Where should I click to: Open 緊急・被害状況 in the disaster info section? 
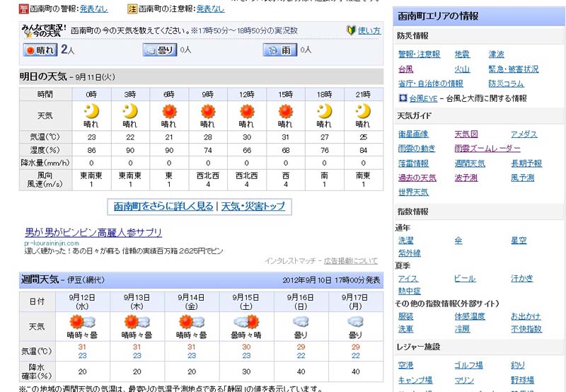coord(513,69)
